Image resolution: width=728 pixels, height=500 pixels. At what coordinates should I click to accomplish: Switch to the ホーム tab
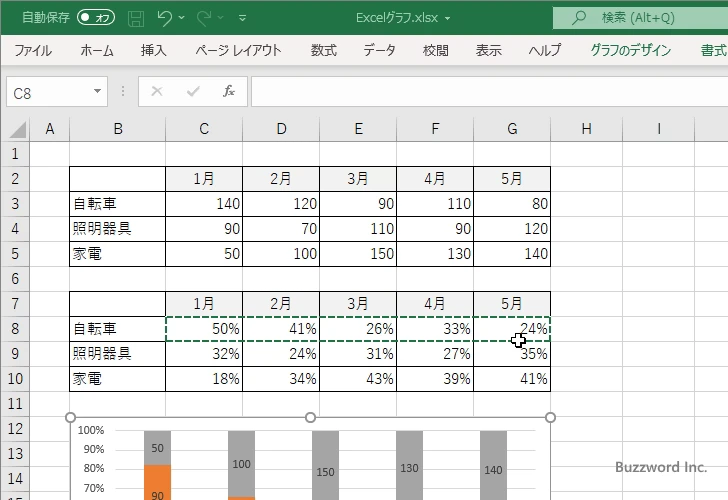97,50
